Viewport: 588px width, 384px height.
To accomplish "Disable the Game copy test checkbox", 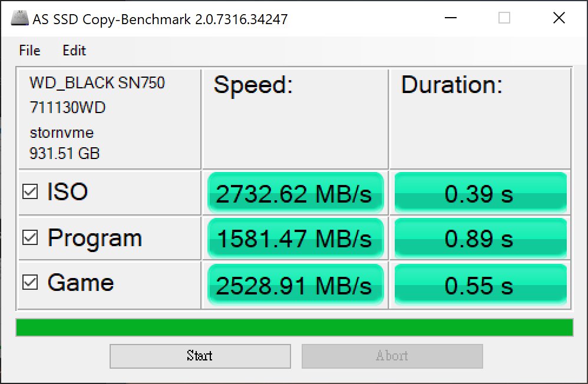I will [x=31, y=283].
